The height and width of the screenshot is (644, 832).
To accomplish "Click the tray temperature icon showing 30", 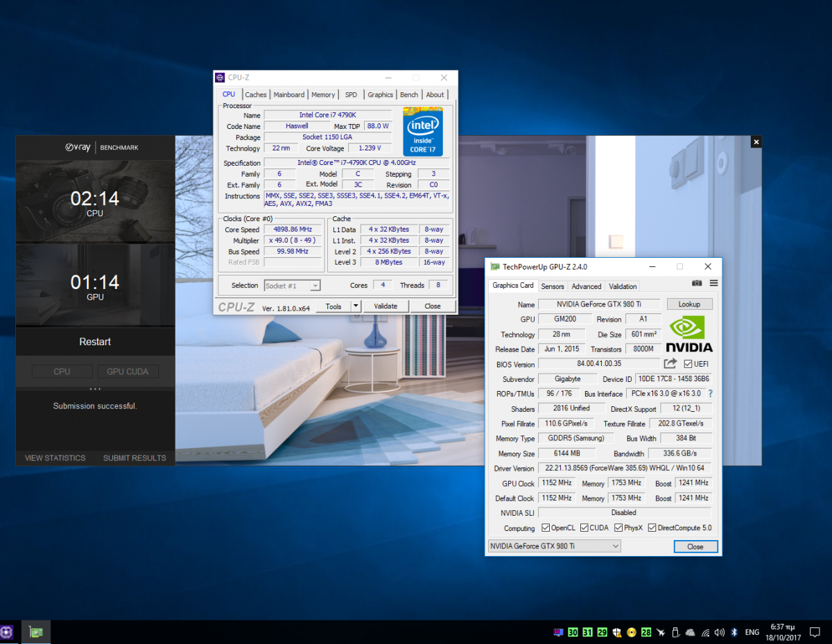I will (x=573, y=632).
